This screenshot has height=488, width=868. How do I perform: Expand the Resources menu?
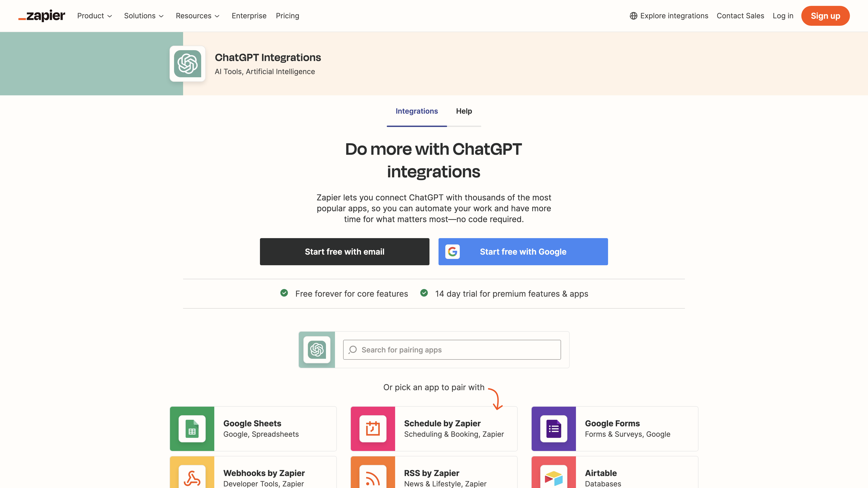pyautogui.click(x=198, y=16)
